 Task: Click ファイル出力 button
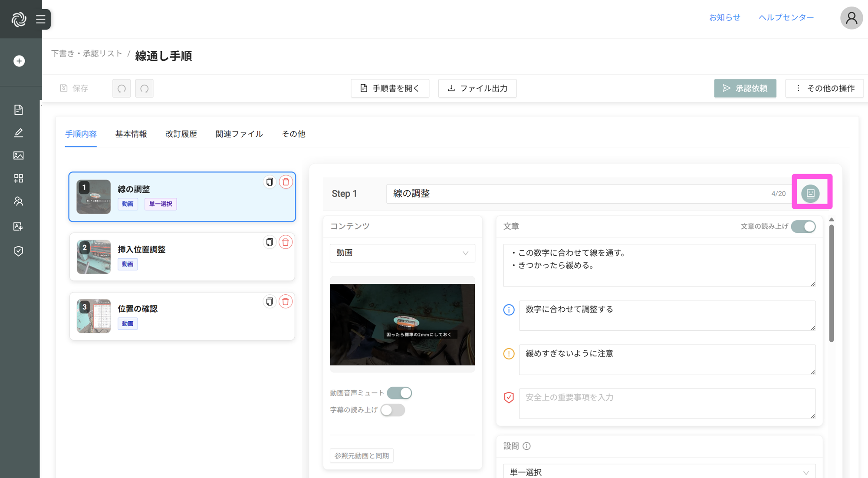(x=477, y=89)
